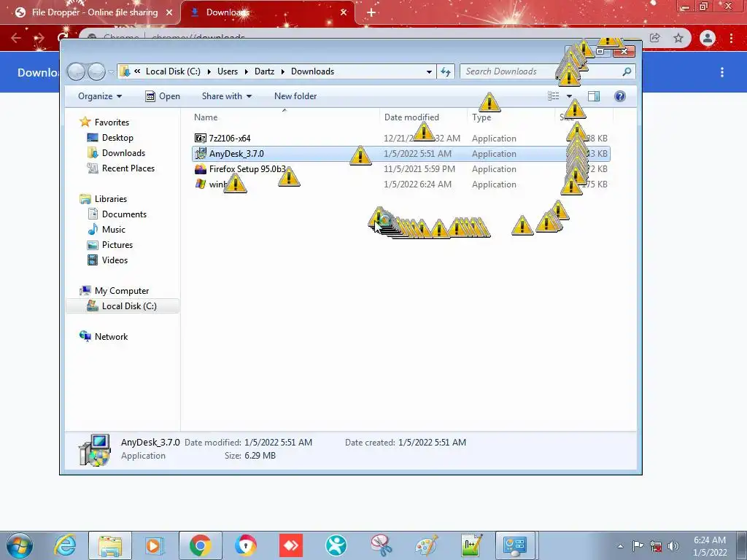Click Favorites in navigation pane
This screenshot has width=747, height=560.
[x=112, y=122]
